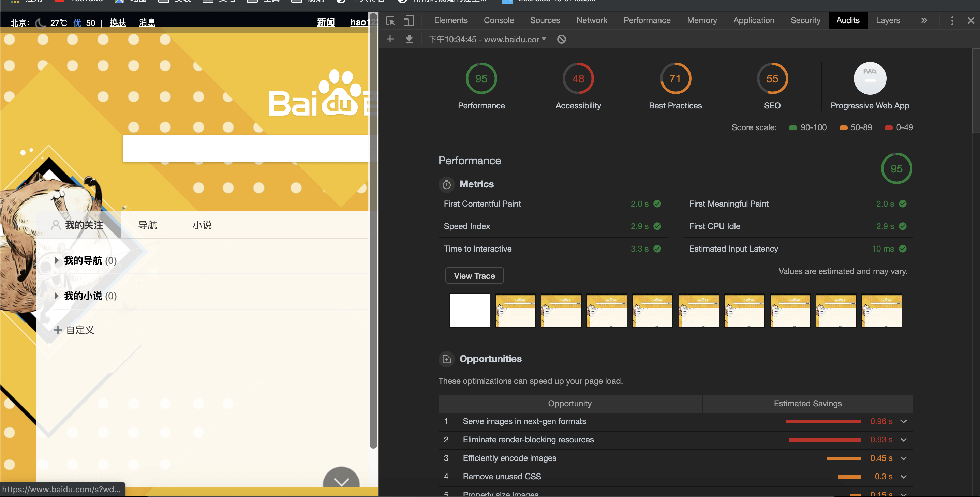This screenshot has width=980, height=497.
Task: Activate the inspect element picker icon
Action: (390, 20)
